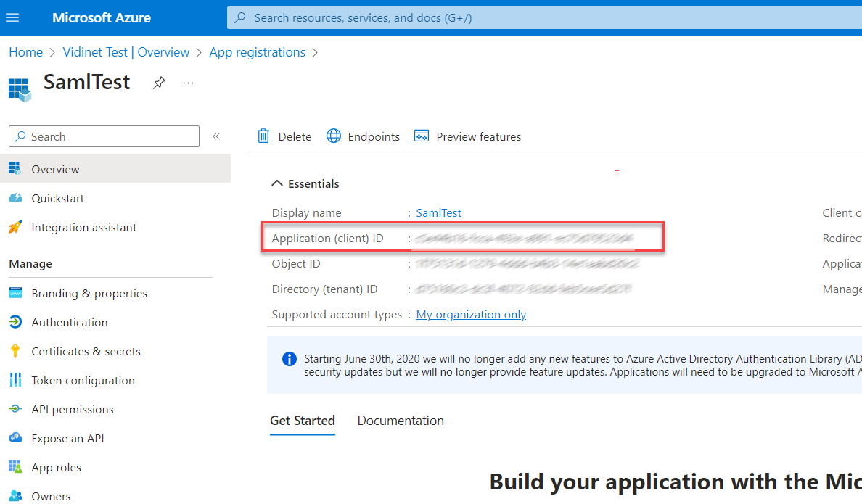
Task: Click the Delete trash icon
Action: [x=264, y=136]
